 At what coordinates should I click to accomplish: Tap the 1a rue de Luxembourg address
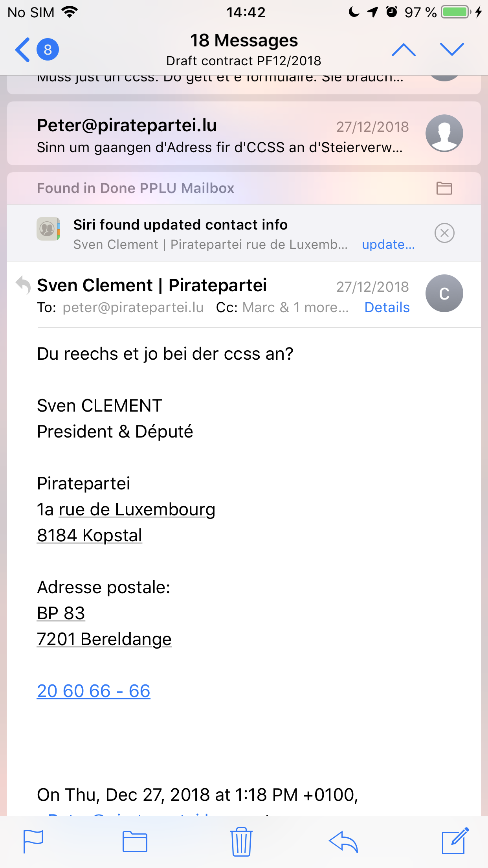[x=137, y=509]
